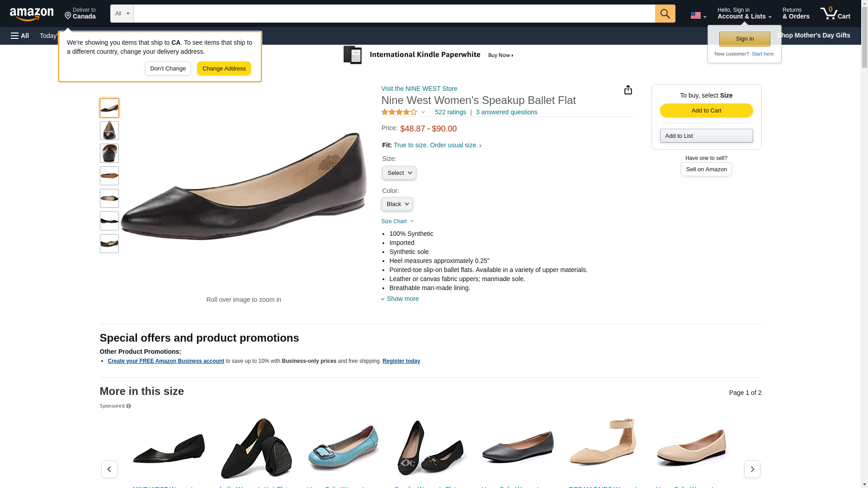Go to Amazon home via logo
This screenshot has width=868, height=488.
[32, 14]
